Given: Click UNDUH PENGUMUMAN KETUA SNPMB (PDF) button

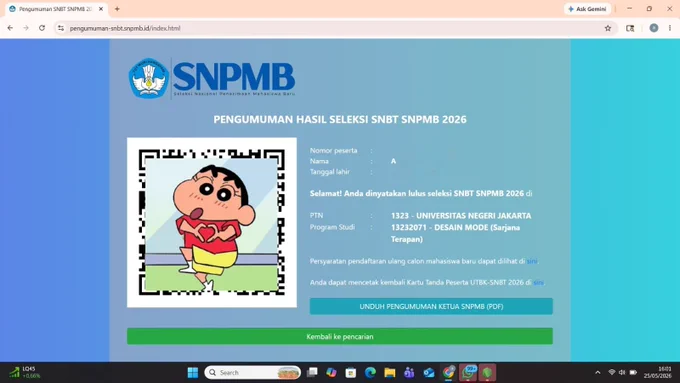Looking at the screenshot, I should [431, 306].
